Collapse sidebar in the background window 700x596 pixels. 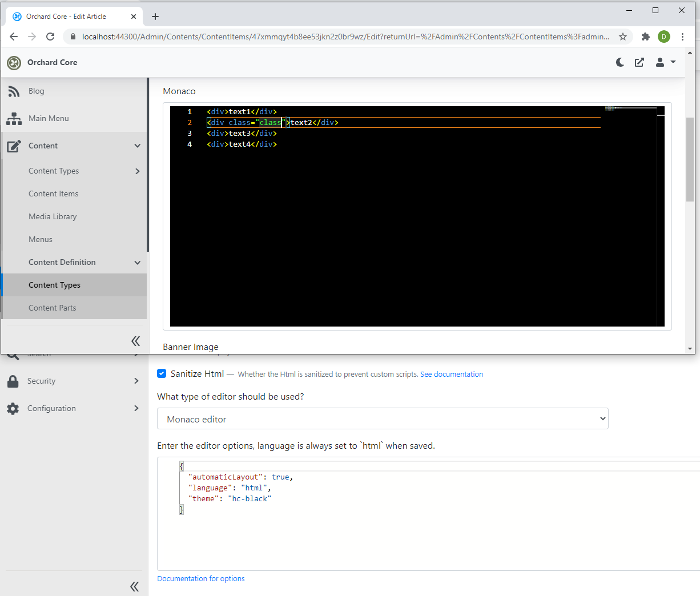(x=135, y=586)
